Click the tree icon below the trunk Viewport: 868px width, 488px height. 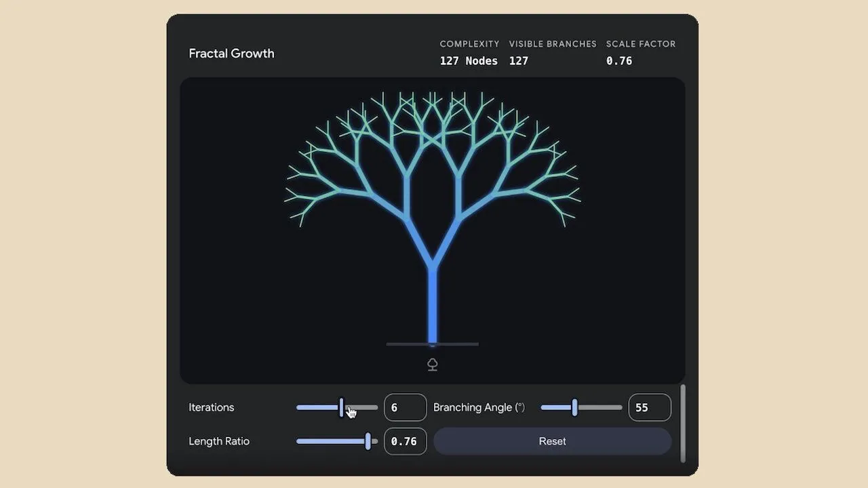(432, 365)
